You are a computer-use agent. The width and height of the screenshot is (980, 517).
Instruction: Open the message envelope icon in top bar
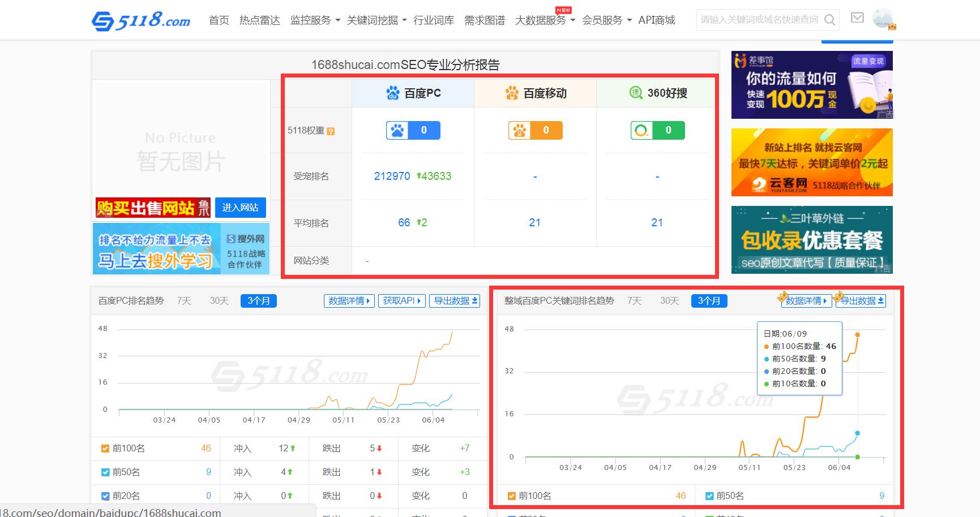click(857, 18)
